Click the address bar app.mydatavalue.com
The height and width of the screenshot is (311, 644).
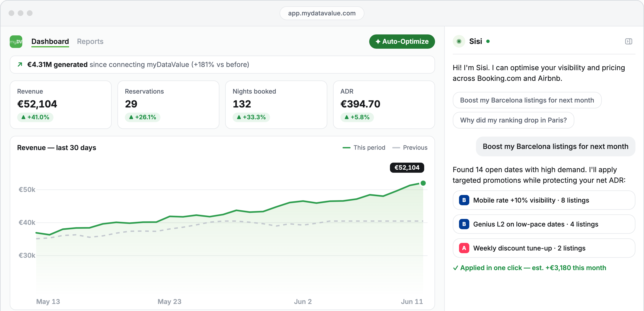coord(322,13)
